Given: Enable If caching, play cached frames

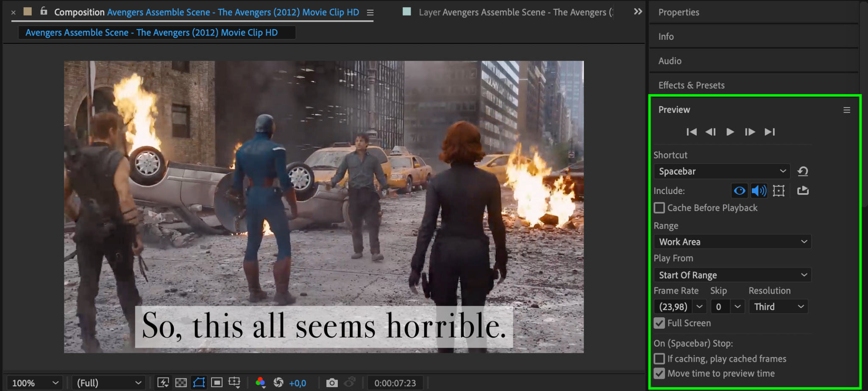Looking at the screenshot, I should (x=659, y=359).
